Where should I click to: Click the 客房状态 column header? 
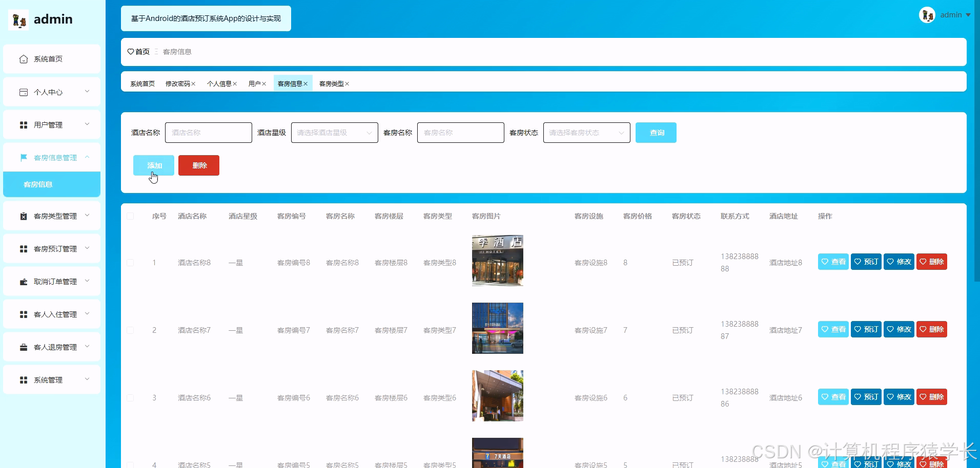[686, 216]
